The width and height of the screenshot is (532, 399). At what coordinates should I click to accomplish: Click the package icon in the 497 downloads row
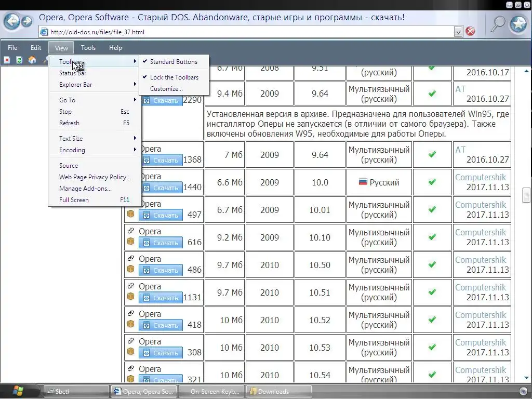(130, 214)
